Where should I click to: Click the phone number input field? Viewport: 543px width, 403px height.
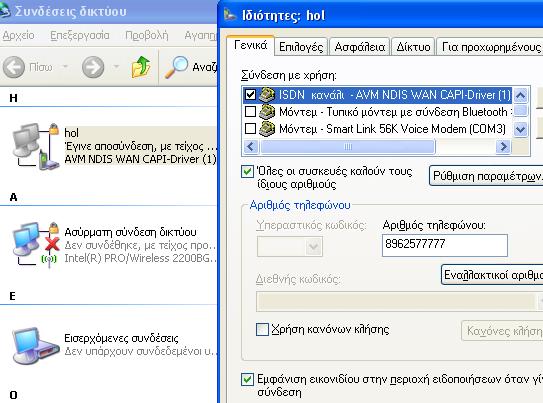point(445,245)
